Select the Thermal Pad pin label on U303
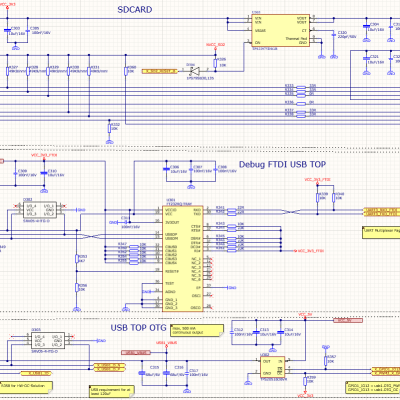Viewport: 400px width, 400px height. pos(296,39)
